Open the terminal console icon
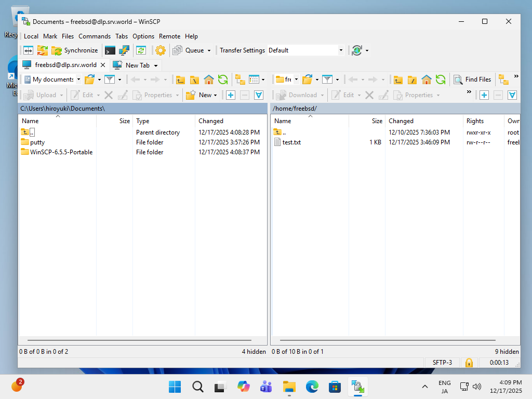Viewport: 532px width, 399px height. (x=110, y=50)
